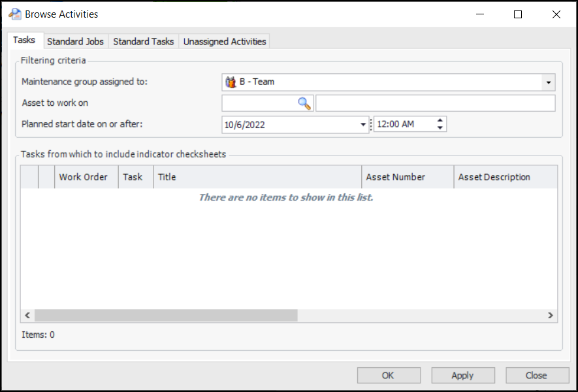Maximize the Browse Activities window

tap(518, 14)
